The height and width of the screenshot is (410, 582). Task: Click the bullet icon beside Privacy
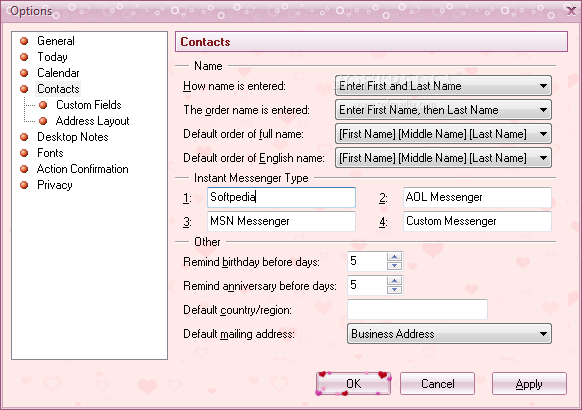coord(24,185)
